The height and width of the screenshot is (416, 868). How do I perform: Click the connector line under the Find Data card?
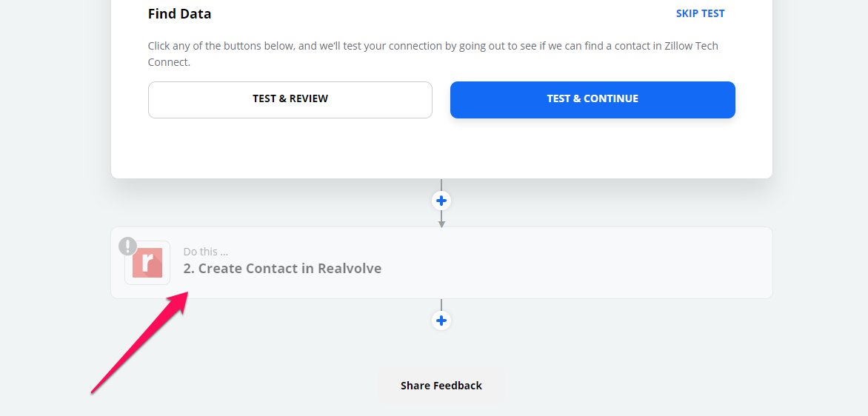click(441, 185)
